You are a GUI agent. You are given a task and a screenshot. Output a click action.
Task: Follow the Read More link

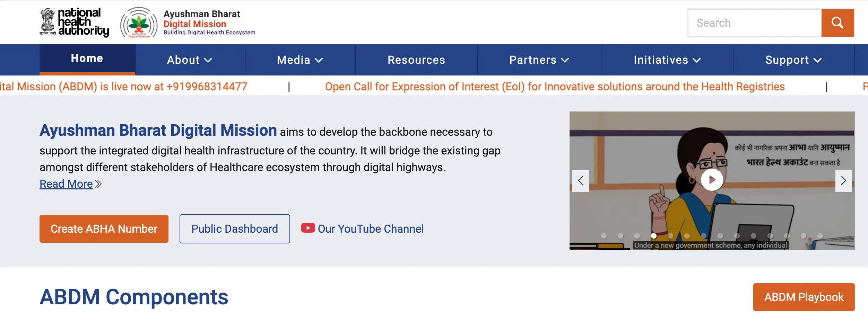70,184
